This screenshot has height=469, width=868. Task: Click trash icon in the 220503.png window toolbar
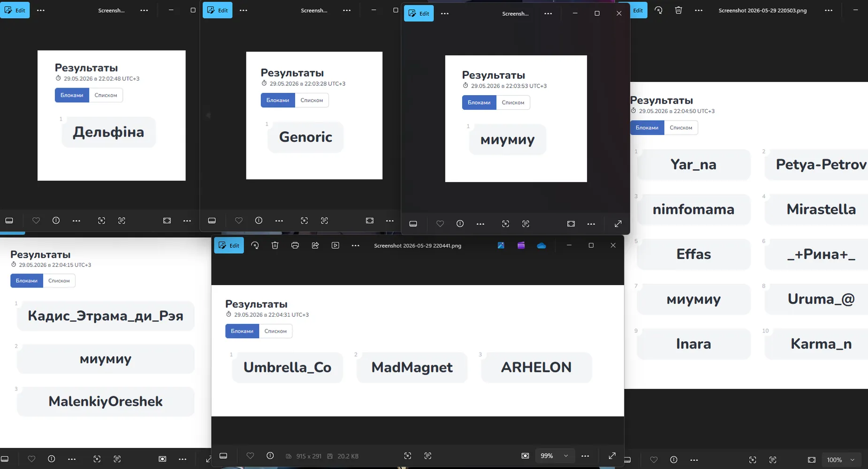click(x=678, y=10)
